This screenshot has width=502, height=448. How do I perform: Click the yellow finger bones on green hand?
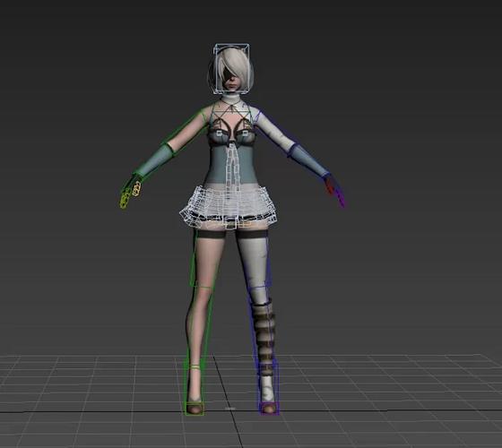(130, 194)
